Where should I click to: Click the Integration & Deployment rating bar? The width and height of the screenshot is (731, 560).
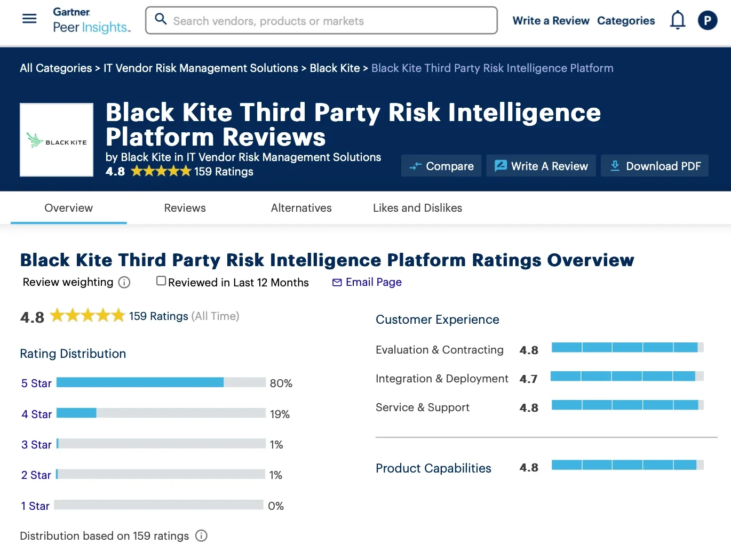point(627,377)
